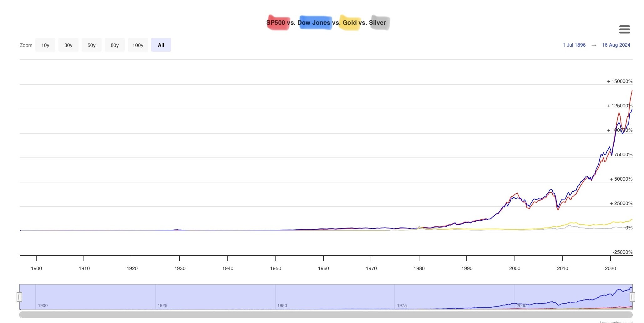The width and height of the screenshot is (644, 323).
Task: Hide the Gold series via legend
Action: [x=349, y=23]
